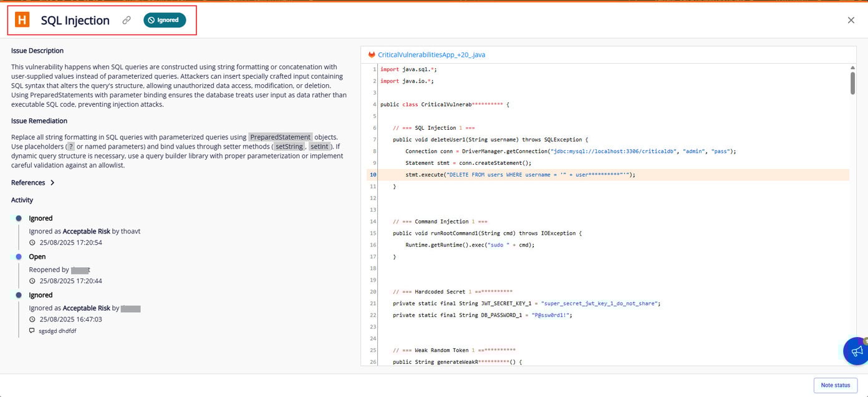Select the Open activity timeline dot

point(19,257)
